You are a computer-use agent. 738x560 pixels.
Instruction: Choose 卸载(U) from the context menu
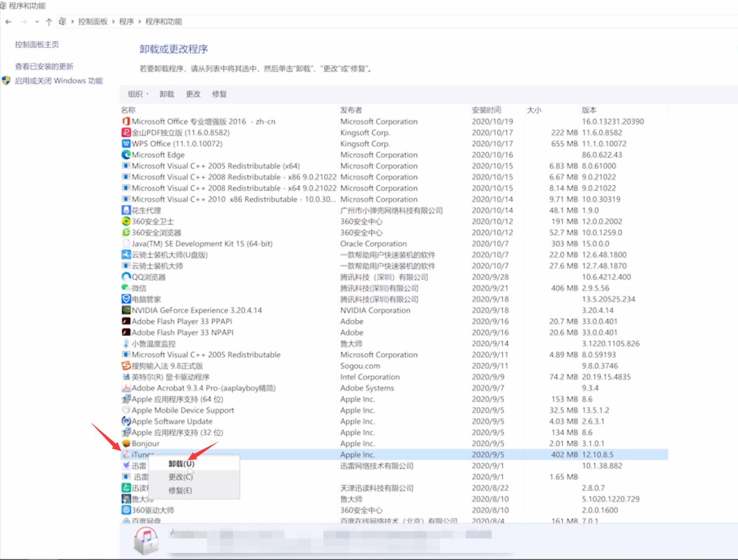pos(181,464)
